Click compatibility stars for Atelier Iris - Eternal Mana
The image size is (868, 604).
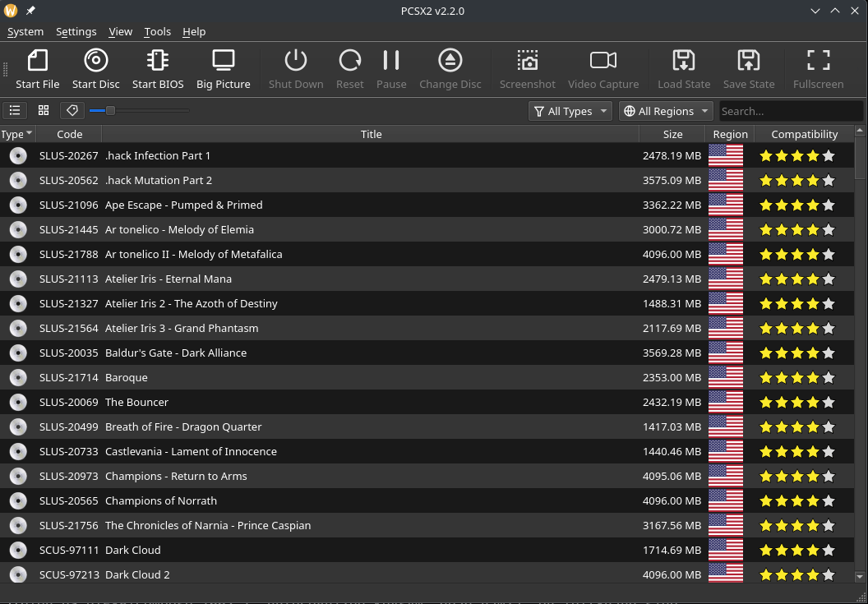pos(797,279)
